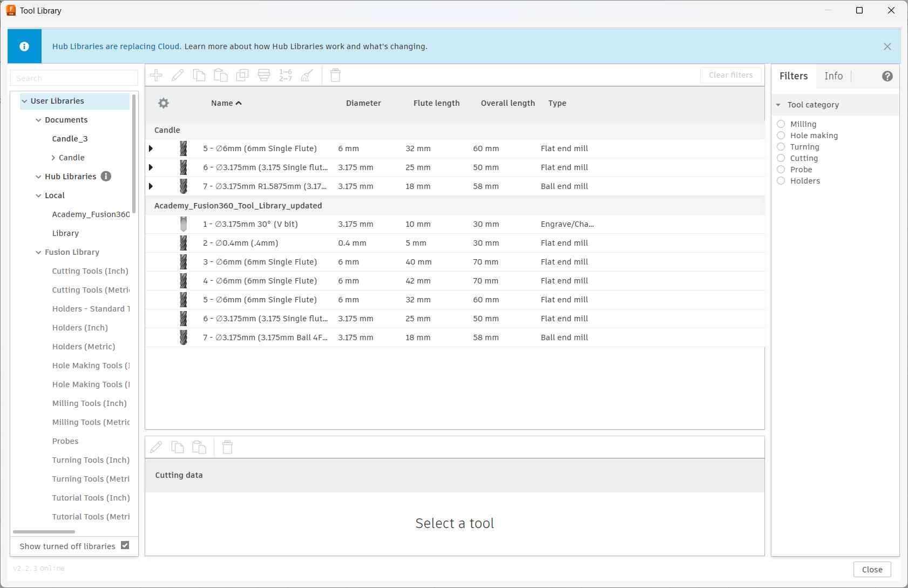Select the Turning category radio button
The height and width of the screenshot is (588, 908).
point(781,146)
